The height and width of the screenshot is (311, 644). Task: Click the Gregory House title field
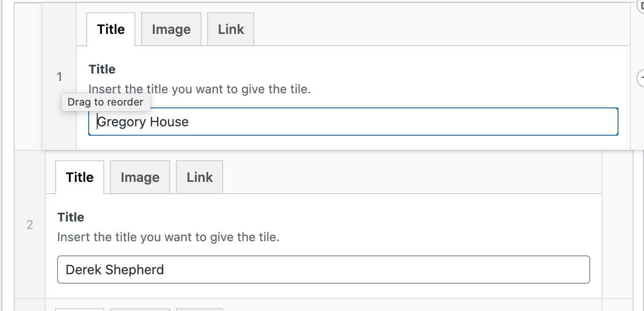tap(353, 122)
